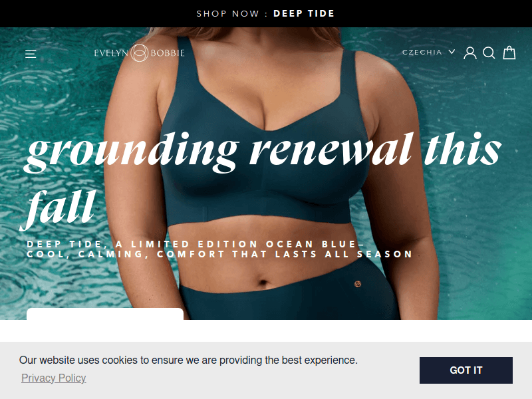Image resolution: width=532 pixels, height=399 pixels.
Task: Dismiss cookies with the Got It button
Action: [466, 370]
